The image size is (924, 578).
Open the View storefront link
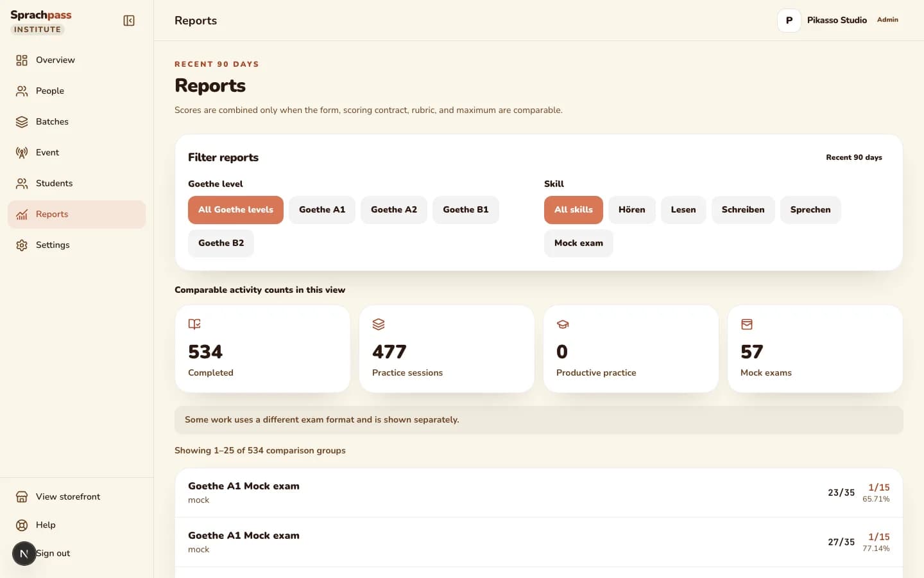77,497
